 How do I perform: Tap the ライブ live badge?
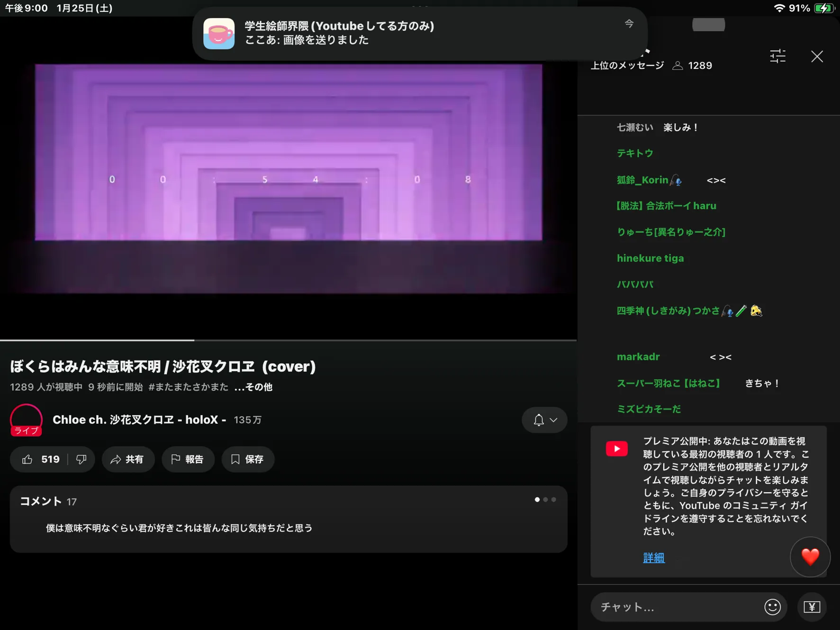pos(26,430)
